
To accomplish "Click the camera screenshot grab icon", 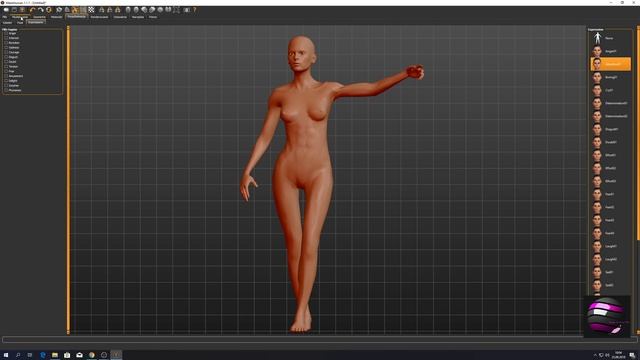I will 187,10.
